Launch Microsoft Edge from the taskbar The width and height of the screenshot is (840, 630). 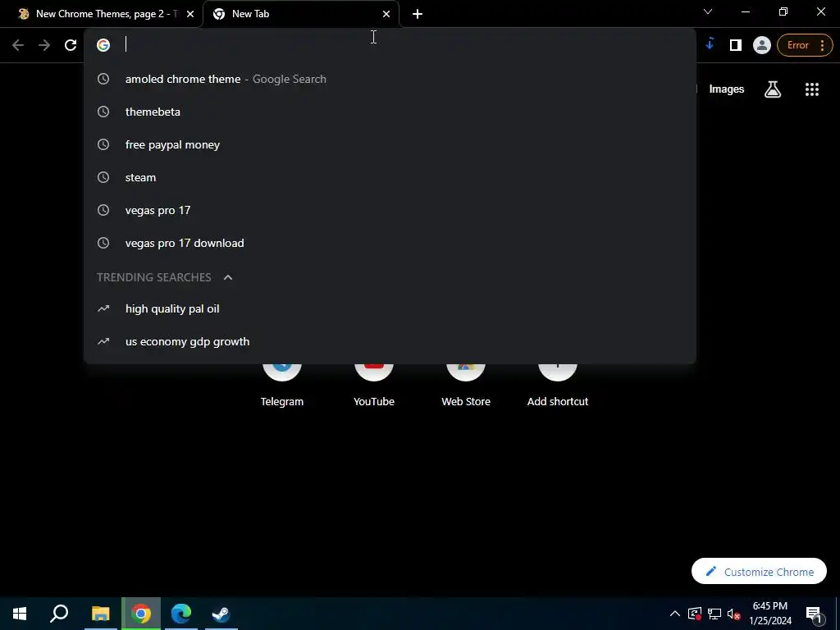pyautogui.click(x=181, y=614)
